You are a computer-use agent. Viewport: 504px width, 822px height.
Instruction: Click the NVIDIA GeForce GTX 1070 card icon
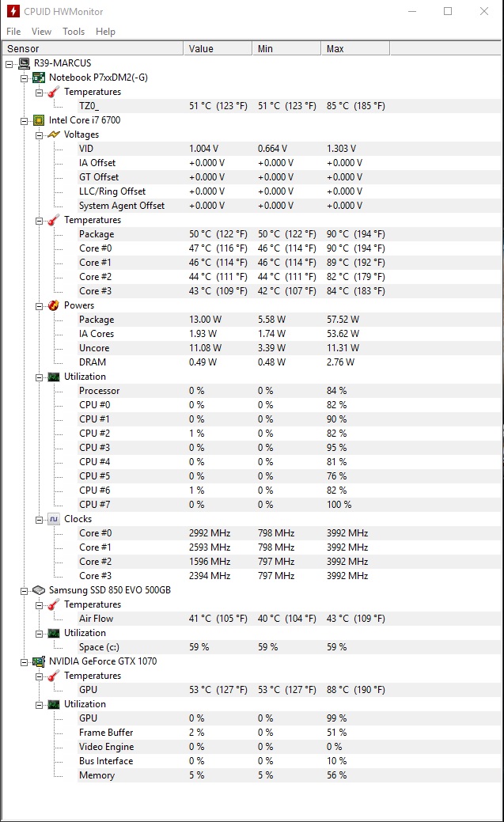click(x=39, y=661)
